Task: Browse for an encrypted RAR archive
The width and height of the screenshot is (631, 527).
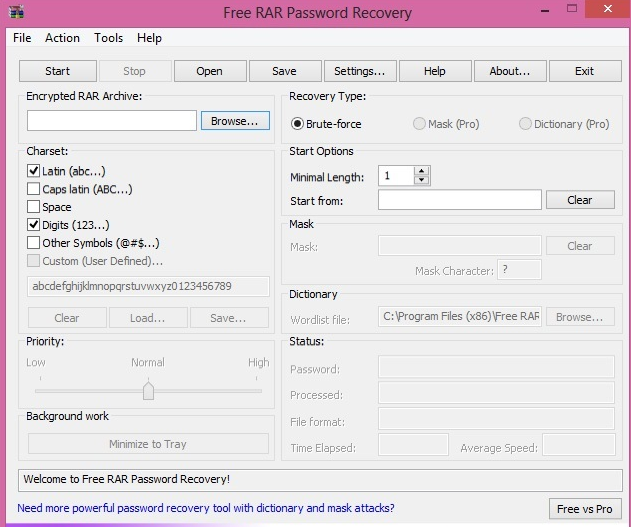Action: (x=235, y=121)
